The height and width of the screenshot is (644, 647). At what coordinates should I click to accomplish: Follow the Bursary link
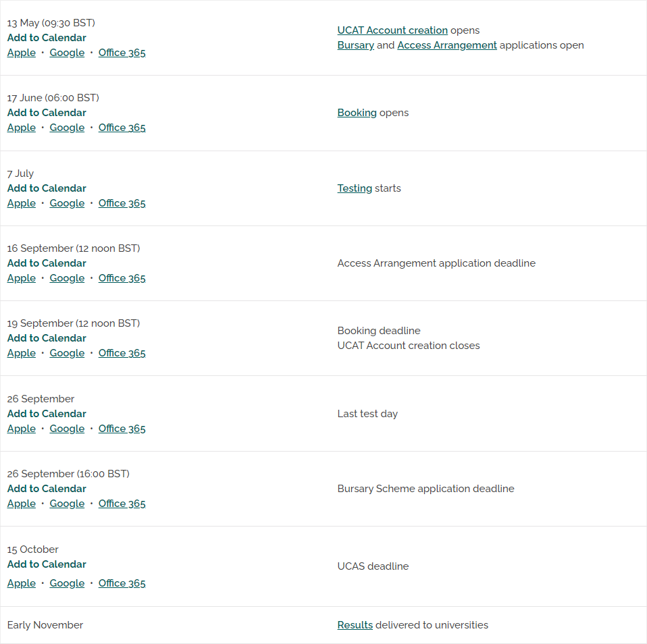pos(356,45)
